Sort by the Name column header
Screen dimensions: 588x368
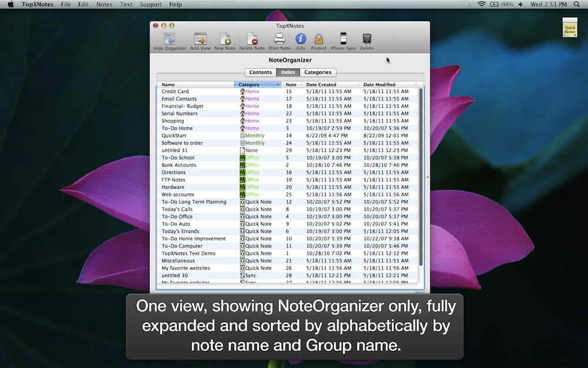195,84
